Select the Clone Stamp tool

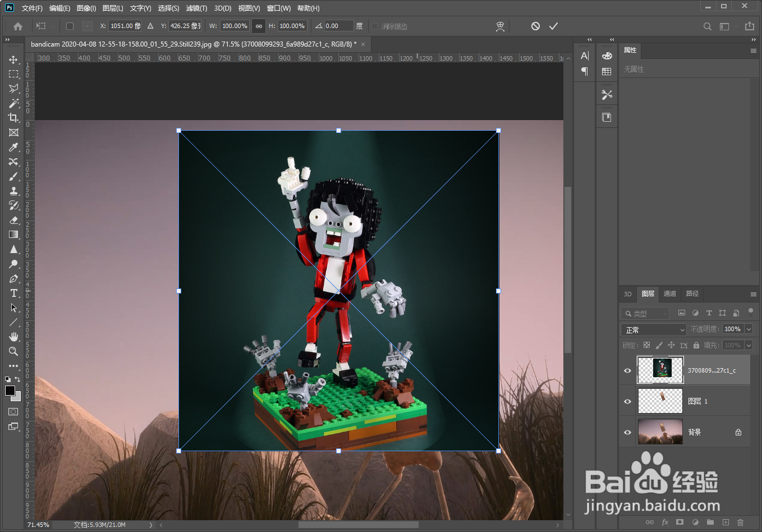13,191
